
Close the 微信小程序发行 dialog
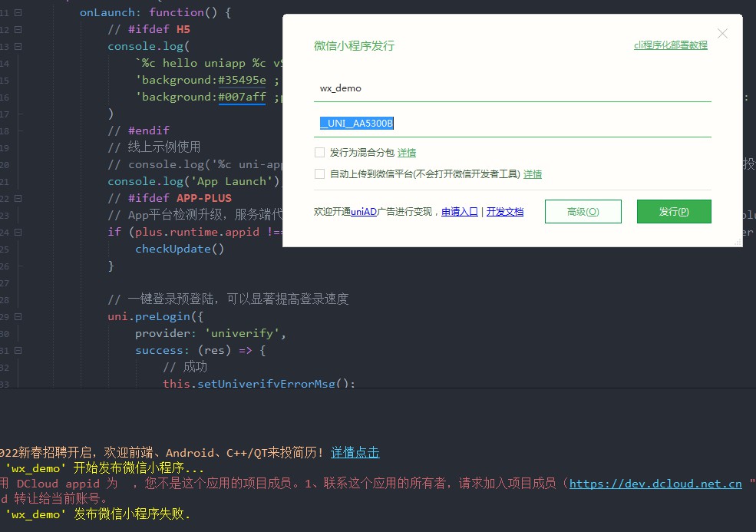[722, 33]
